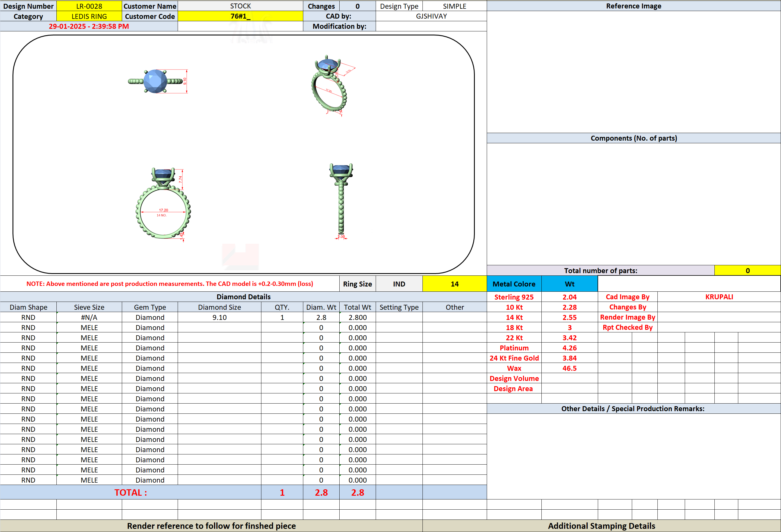Click the Reference Image header
The height and width of the screenshot is (532, 781).
[634, 6]
